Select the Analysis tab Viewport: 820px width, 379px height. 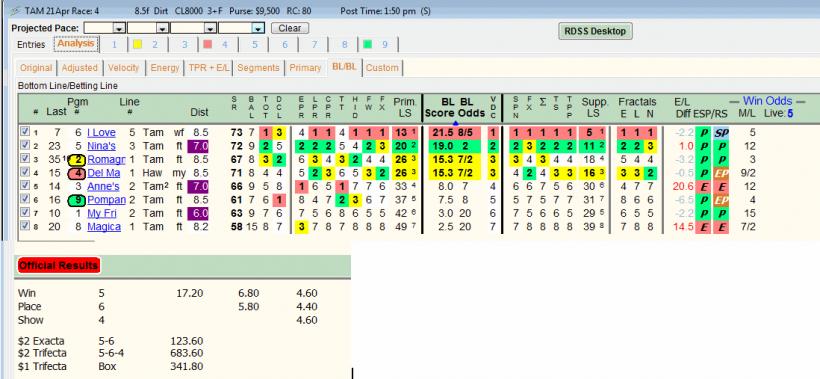[x=76, y=44]
